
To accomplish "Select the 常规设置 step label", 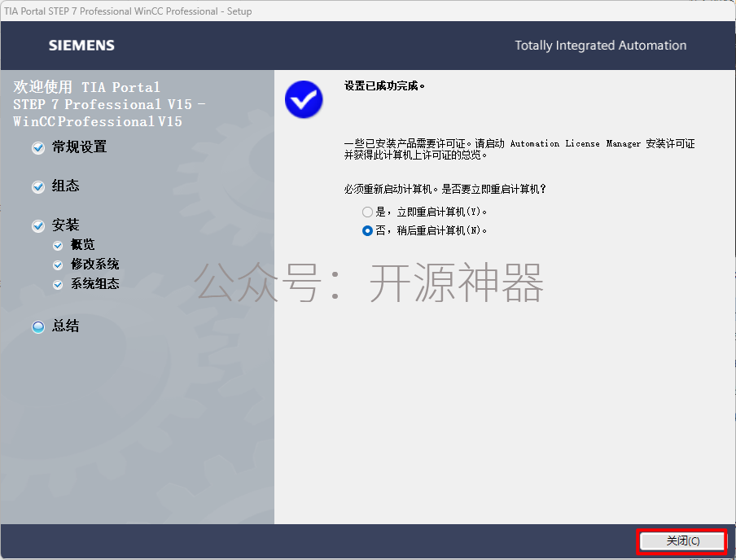I will tap(79, 147).
